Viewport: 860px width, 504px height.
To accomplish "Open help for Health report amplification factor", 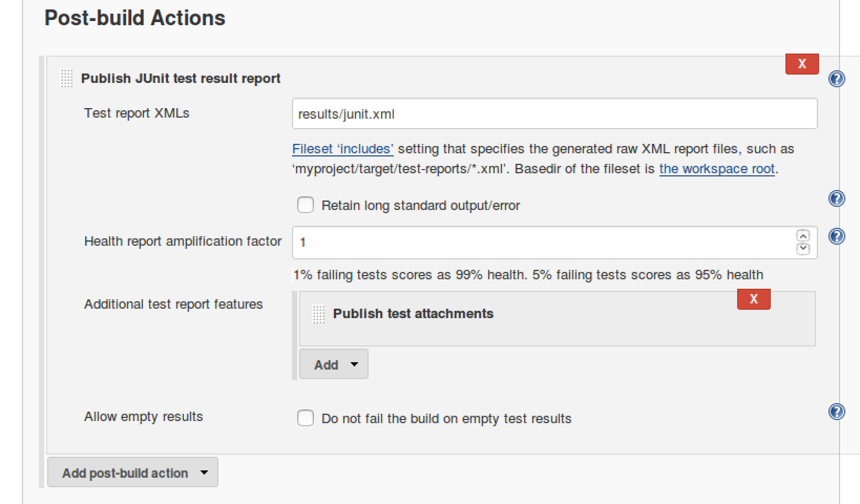I will point(836,236).
